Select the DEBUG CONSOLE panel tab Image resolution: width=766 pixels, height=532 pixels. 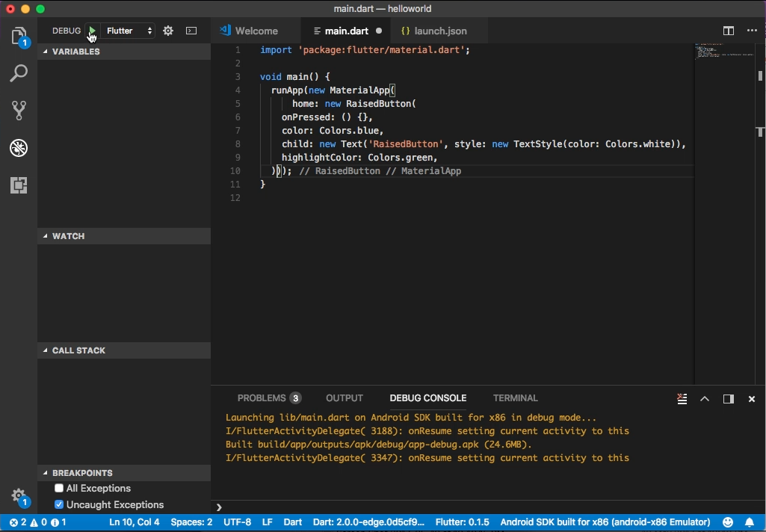[428, 398]
